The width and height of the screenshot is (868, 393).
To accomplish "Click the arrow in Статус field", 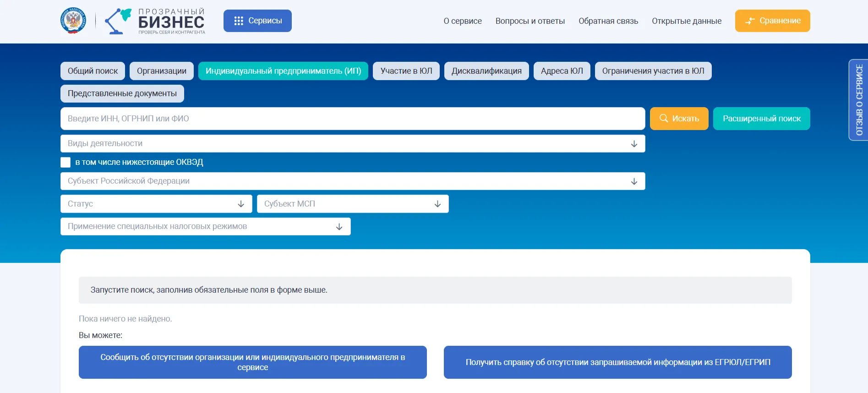I will pos(241,204).
